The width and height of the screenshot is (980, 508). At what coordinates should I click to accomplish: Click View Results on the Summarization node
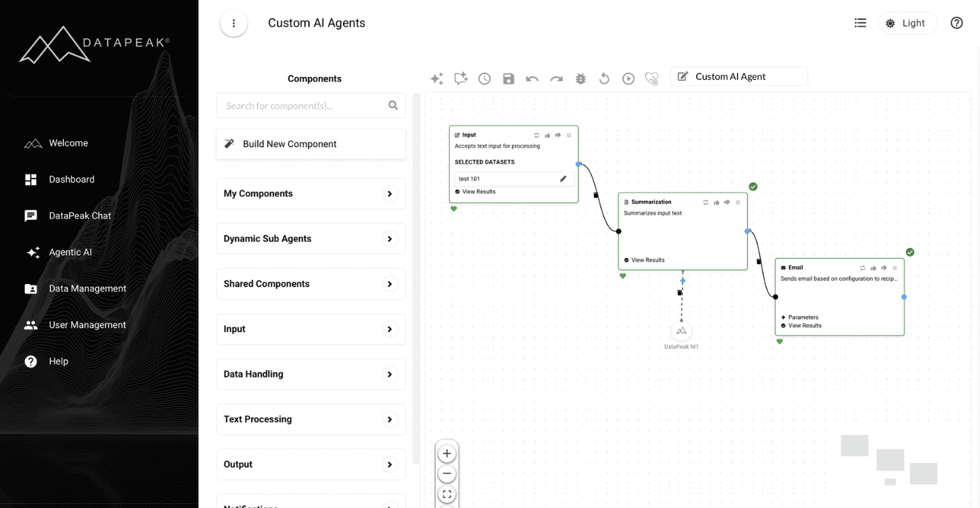point(644,260)
